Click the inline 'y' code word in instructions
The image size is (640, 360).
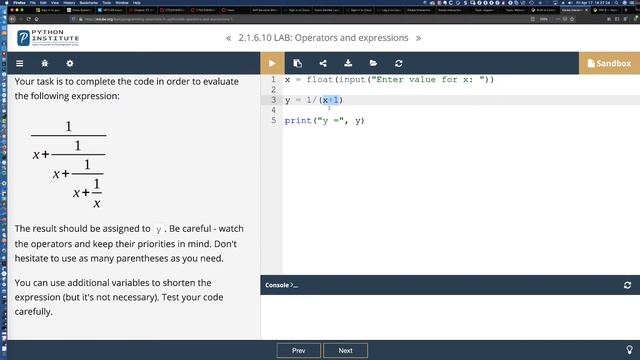pyautogui.click(x=158, y=229)
